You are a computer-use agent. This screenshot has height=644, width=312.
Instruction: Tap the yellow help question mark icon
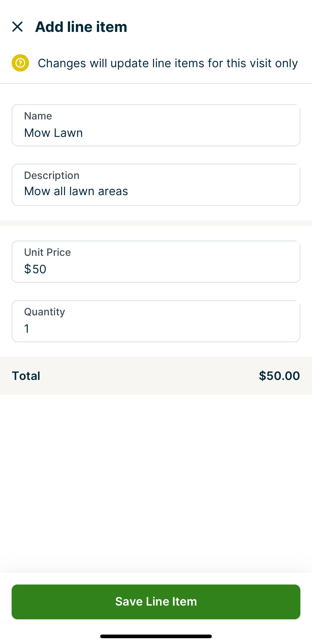[x=20, y=63]
